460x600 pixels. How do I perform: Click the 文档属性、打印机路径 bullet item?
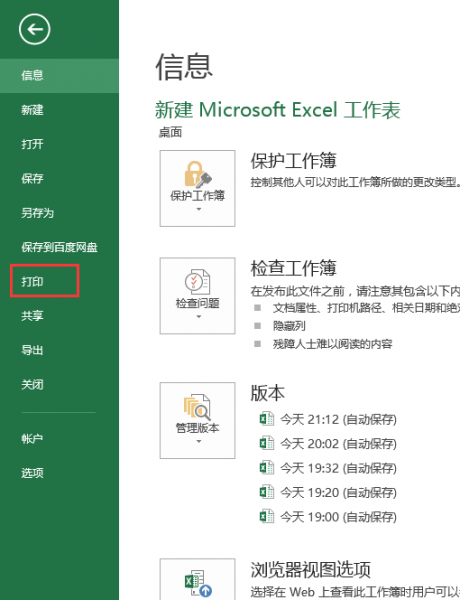(366, 308)
